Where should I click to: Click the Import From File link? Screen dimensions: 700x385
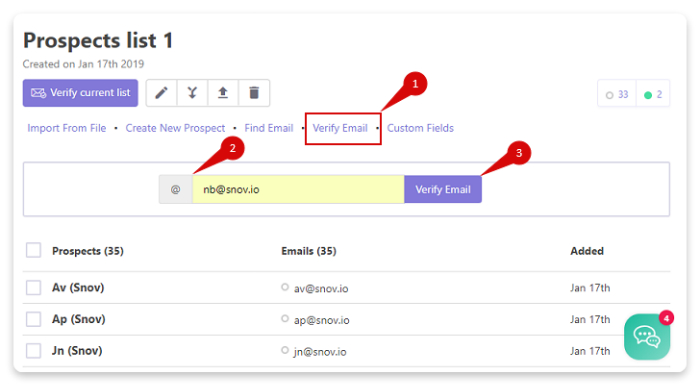[x=67, y=128]
